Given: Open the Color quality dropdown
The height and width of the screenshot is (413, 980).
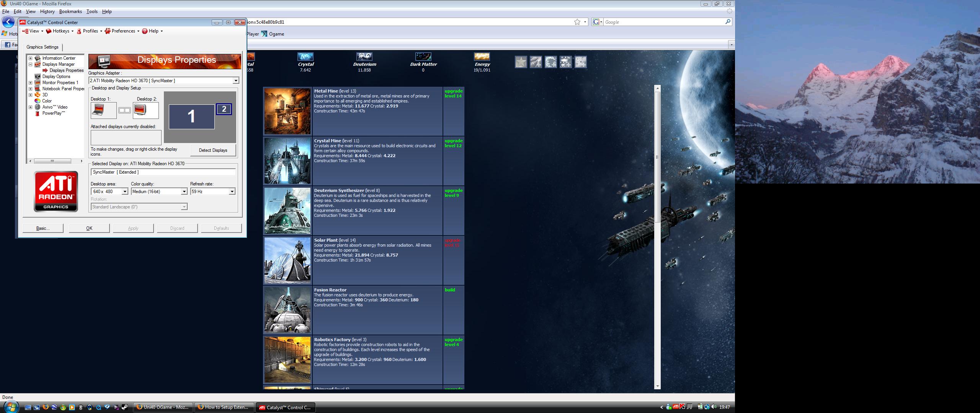Looking at the screenshot, I should [x=184, y=192].
